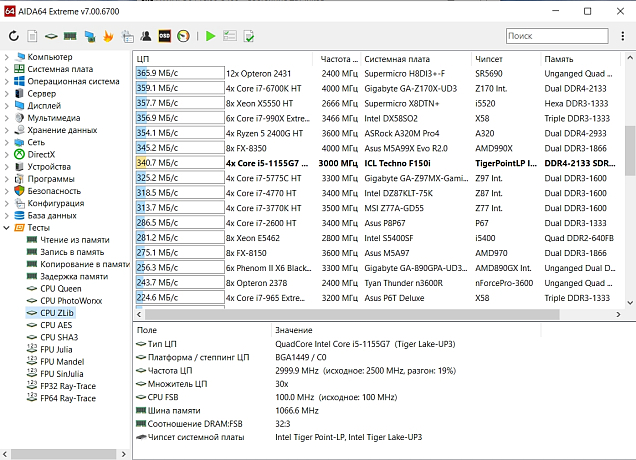636x460 pixels.
Task: Select CPU Queen benchmark in tree
Action: 60,288
